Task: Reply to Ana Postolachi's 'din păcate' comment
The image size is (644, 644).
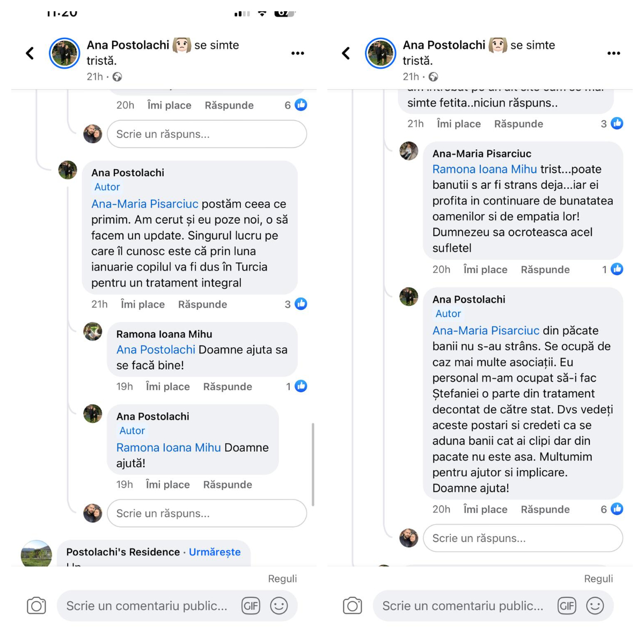Action: [x=545, y=509]
